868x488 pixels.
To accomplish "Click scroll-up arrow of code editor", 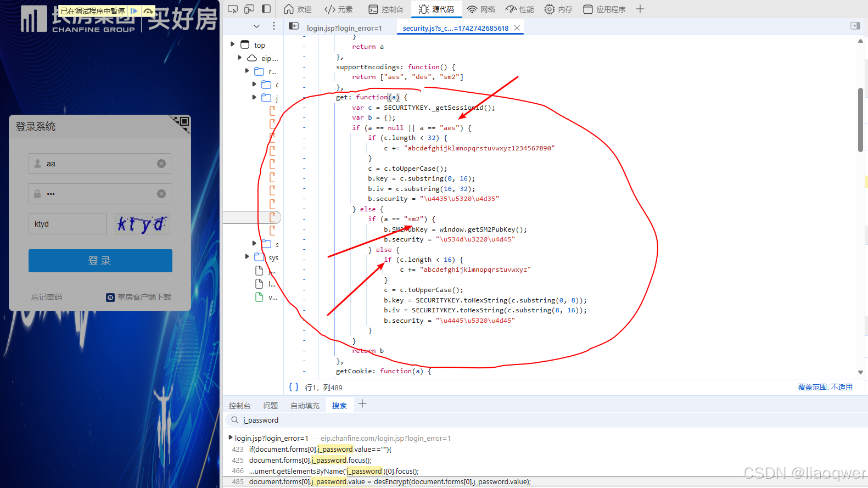I will [860, 41].
